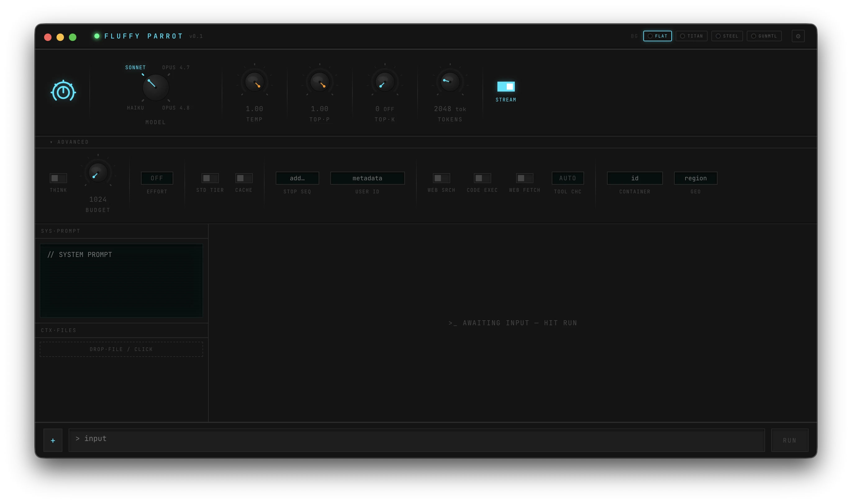Viewport: 852px width, 504px height.
Task: Toggle the STD TIER switch
Action: (210, 178)
